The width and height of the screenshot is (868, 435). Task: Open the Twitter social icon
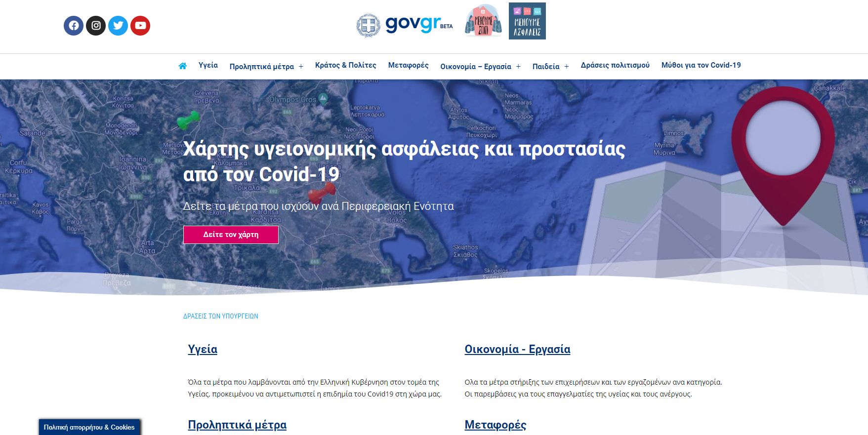pyautogui.click(x=118, y=26)
